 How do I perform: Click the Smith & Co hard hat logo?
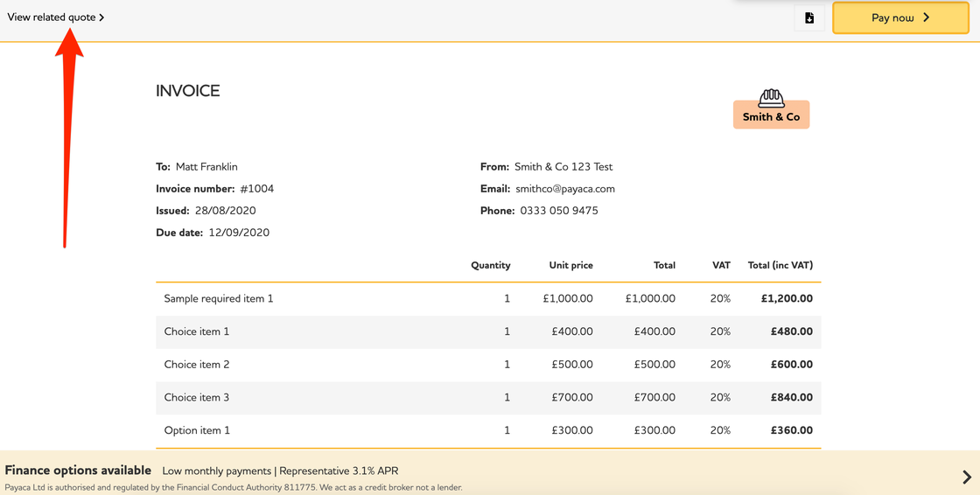[x=771, y=108]
